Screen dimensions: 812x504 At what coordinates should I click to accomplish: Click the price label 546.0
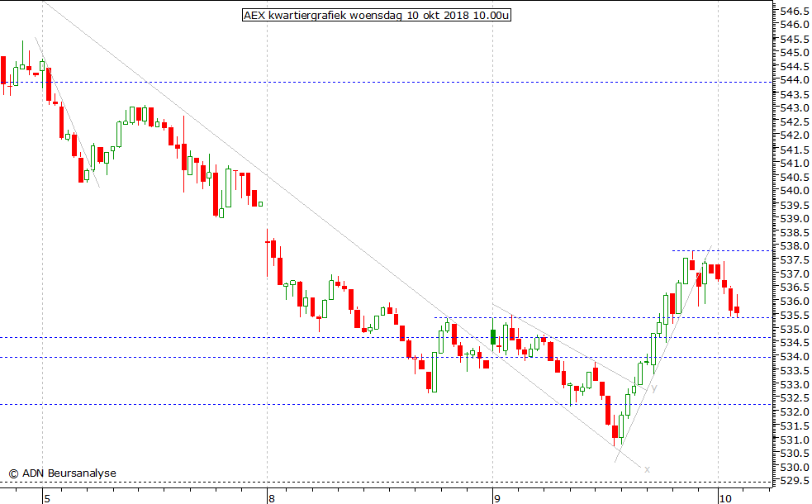coord(795,25)
